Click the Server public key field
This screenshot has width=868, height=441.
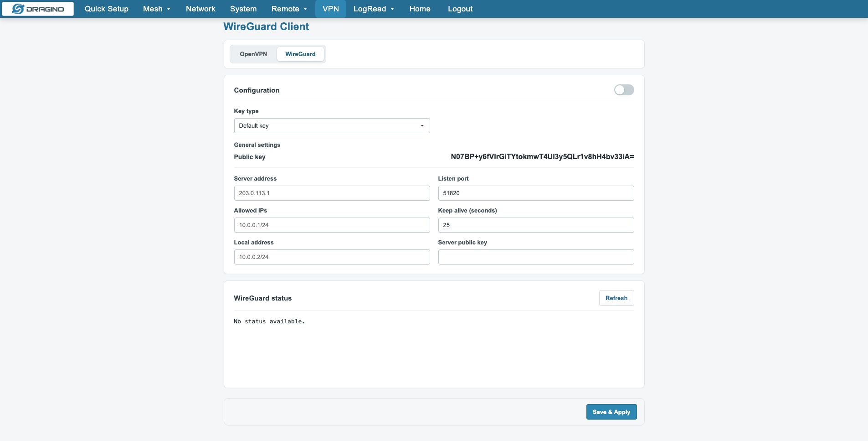point(536,257)
